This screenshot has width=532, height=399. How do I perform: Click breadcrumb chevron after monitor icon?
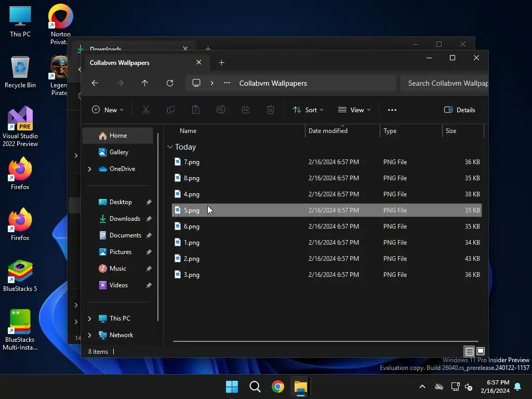[x=212, y=83]
